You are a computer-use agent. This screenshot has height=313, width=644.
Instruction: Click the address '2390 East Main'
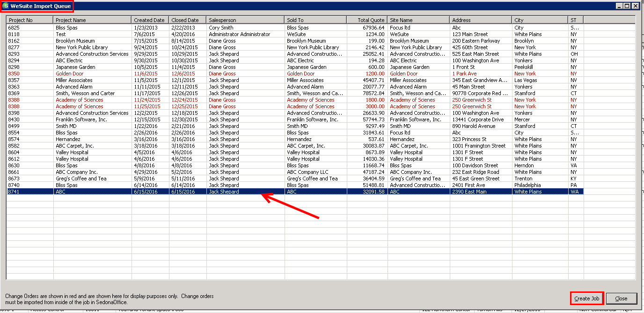click(x=469, y=192)
